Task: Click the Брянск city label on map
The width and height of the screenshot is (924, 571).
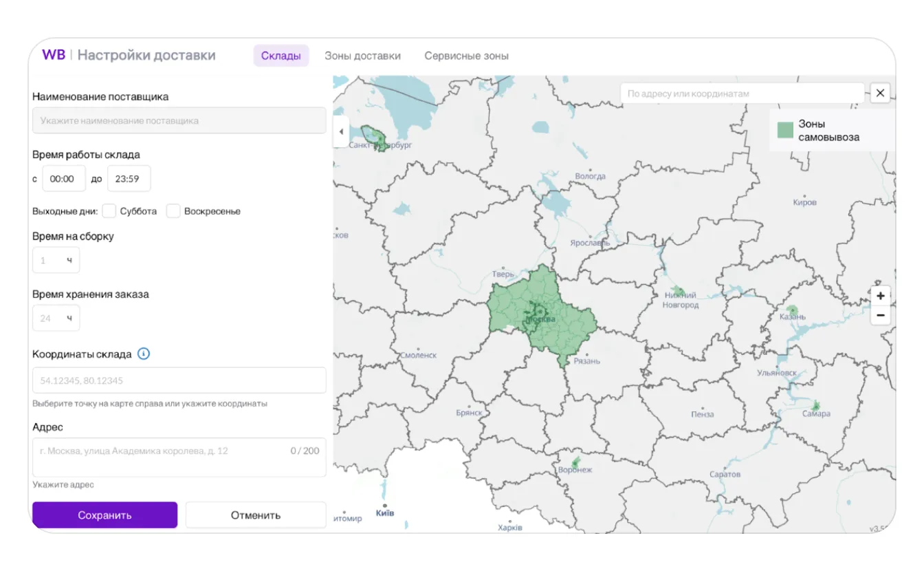Action: pyautogui.click(x=469, y=413)
